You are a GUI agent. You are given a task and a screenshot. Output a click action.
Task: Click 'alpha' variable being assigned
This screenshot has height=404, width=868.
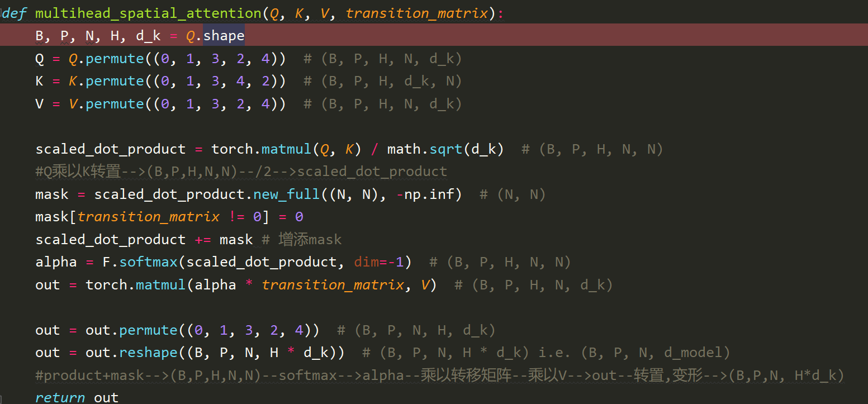[56, 262]
